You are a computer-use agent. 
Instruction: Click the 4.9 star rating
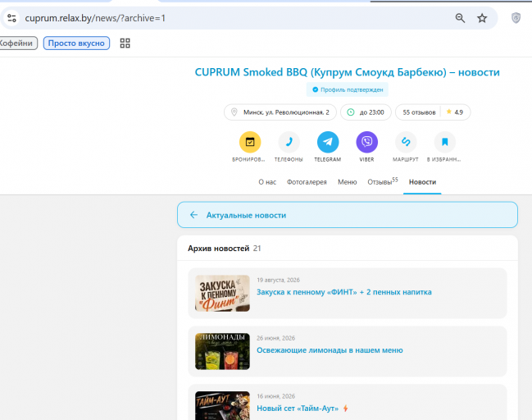pos(455,112)
